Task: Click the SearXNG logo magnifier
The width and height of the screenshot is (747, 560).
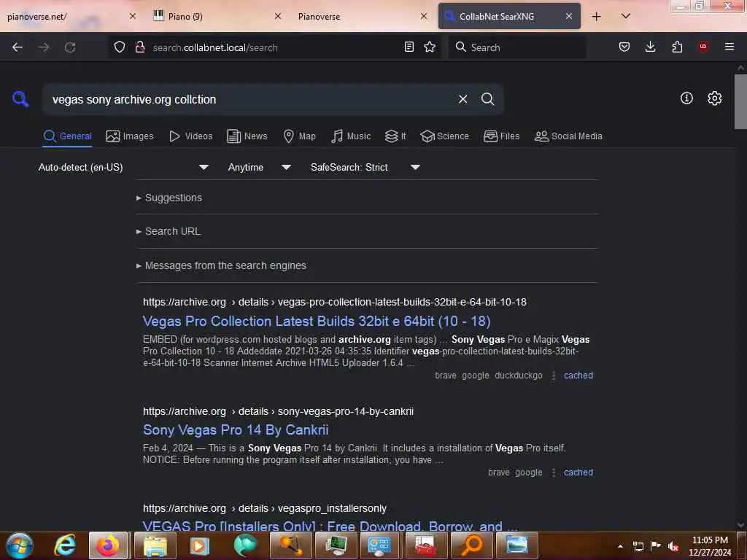Action: coord(20,99)
